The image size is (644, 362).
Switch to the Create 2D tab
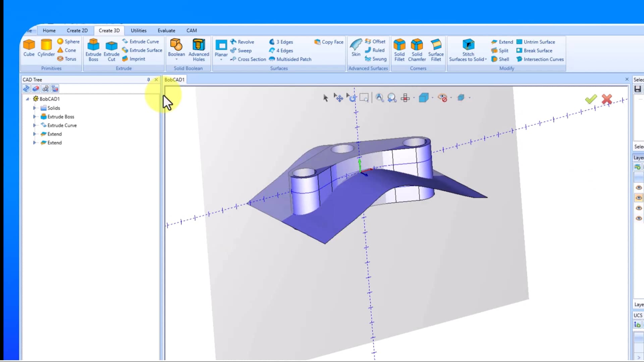click(x=77, y=31)
